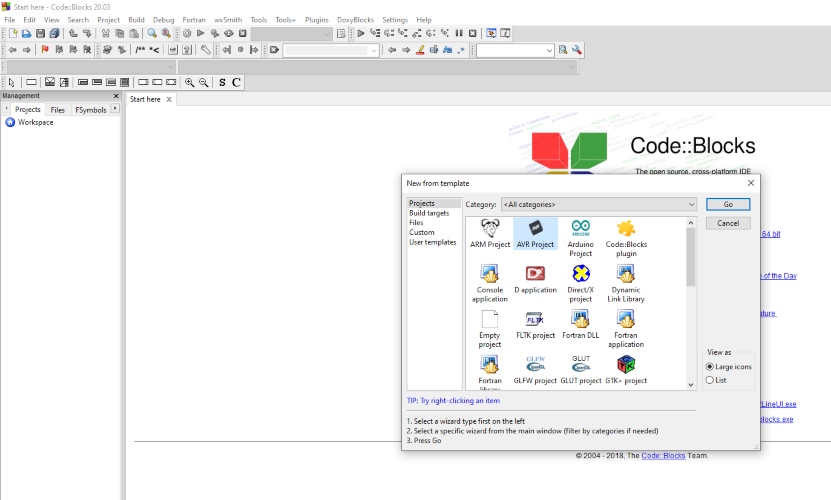Screen dimensions: 831x500
Task: Click the Code::Blocks link in footer
Action: tap(663, 455)
